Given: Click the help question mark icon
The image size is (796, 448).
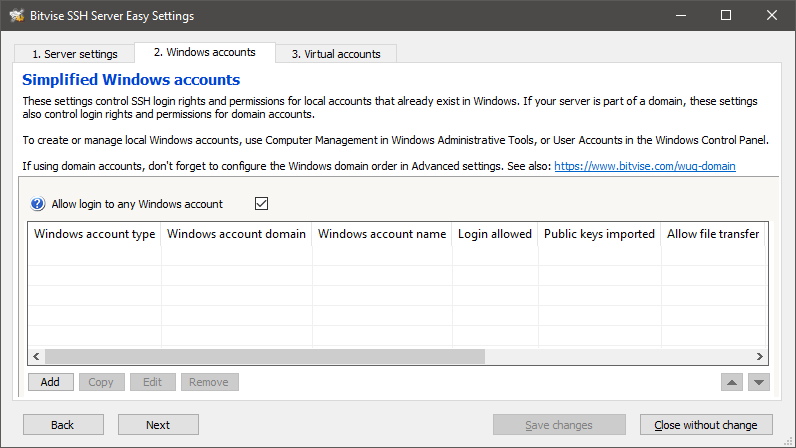Looking at the screenshot, I should (x=37, y=204).
